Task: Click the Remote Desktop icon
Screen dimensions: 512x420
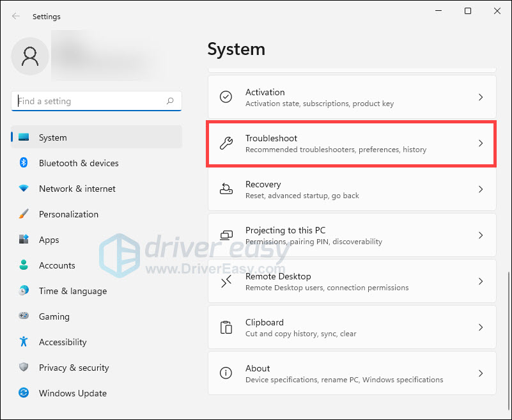Action: tap(226, 281)
